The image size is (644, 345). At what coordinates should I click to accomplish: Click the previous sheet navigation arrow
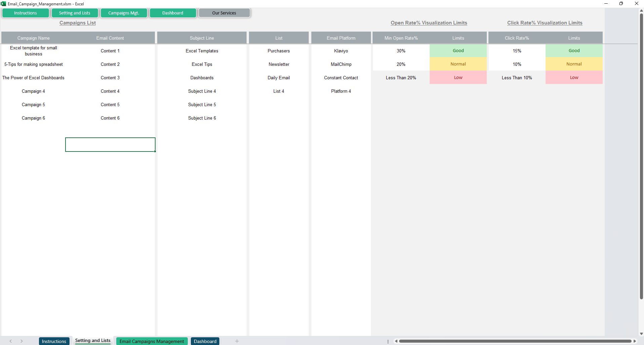click(x=11, y=341)
